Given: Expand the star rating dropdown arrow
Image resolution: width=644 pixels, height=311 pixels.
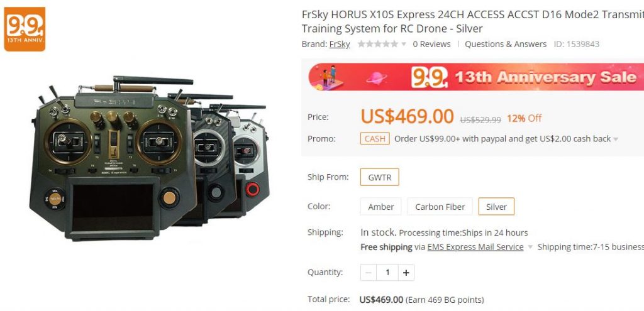Looking at the screenshot, I should [x=404, y=45].
